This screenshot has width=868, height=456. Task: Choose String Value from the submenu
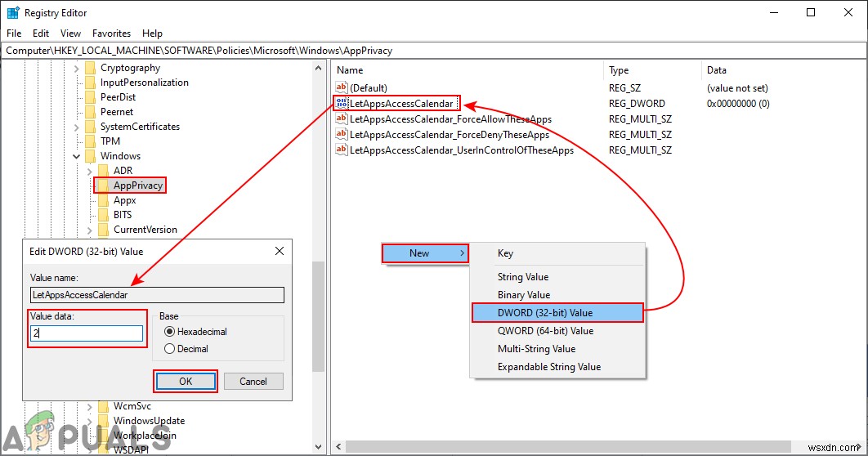(x=557, y=277)
